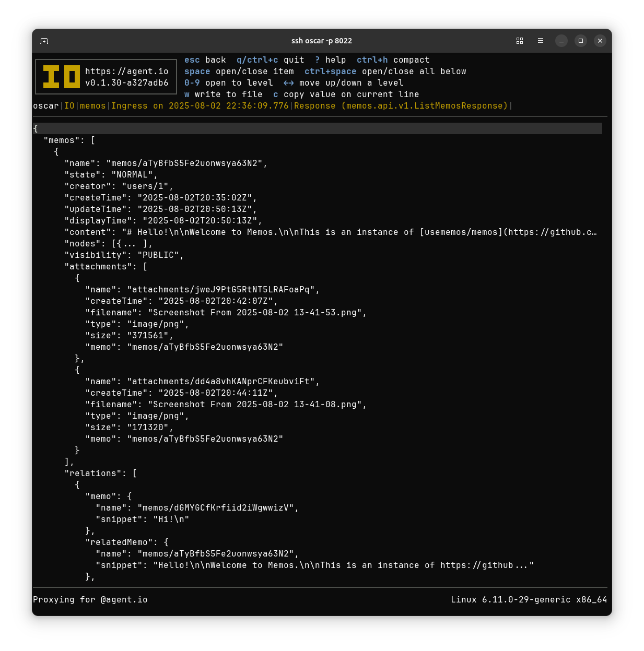Click the https://agent.io link text

click(127, 72)
